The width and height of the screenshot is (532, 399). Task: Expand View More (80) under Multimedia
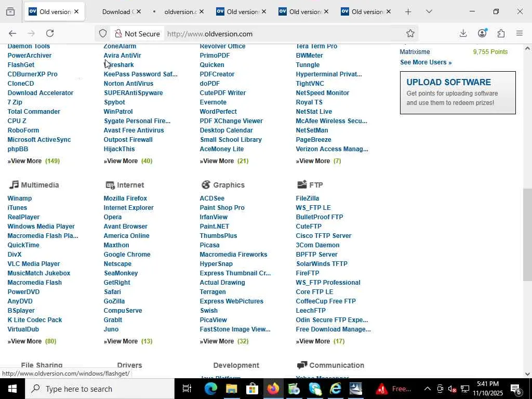tap(32, 341)
